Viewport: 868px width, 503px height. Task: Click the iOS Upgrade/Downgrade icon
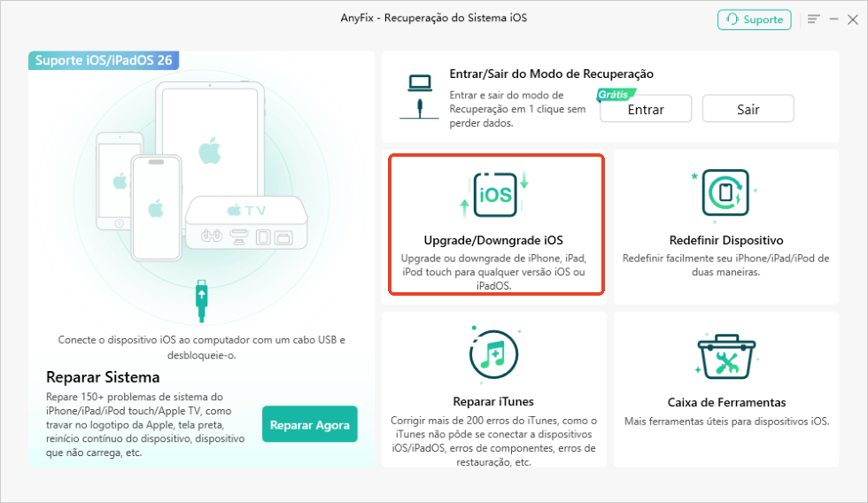(x=495, y=194)
